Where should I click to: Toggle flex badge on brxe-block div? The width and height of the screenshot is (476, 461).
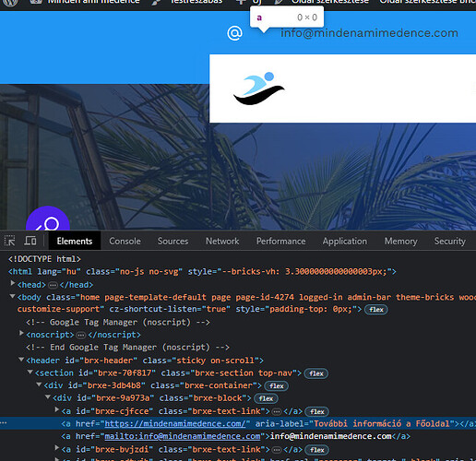[x=266, y=398]
